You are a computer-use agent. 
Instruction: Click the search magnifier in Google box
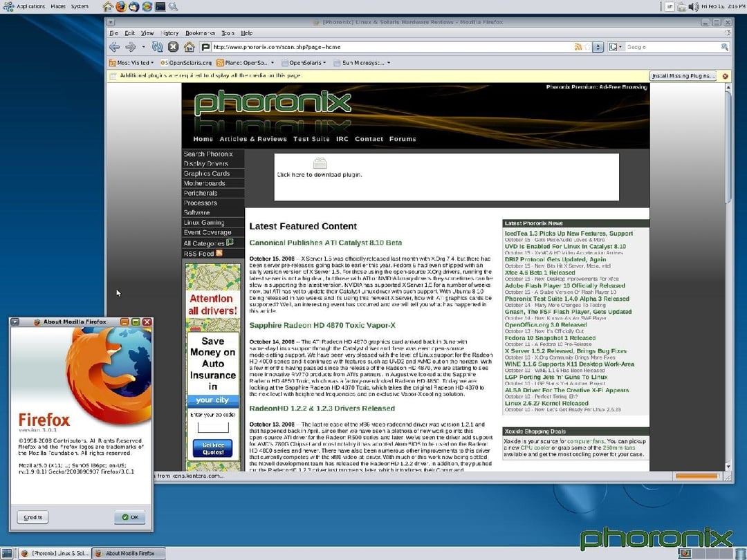point(725,47)
